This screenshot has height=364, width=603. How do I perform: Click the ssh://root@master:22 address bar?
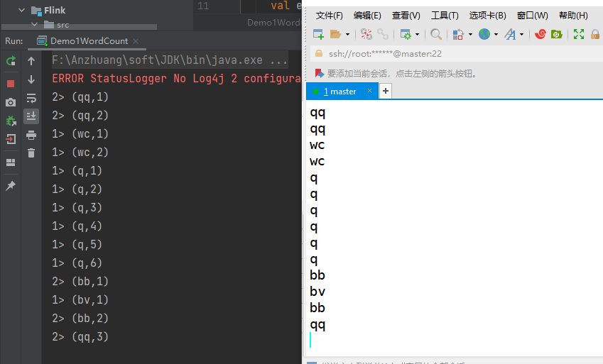[457, 54]
